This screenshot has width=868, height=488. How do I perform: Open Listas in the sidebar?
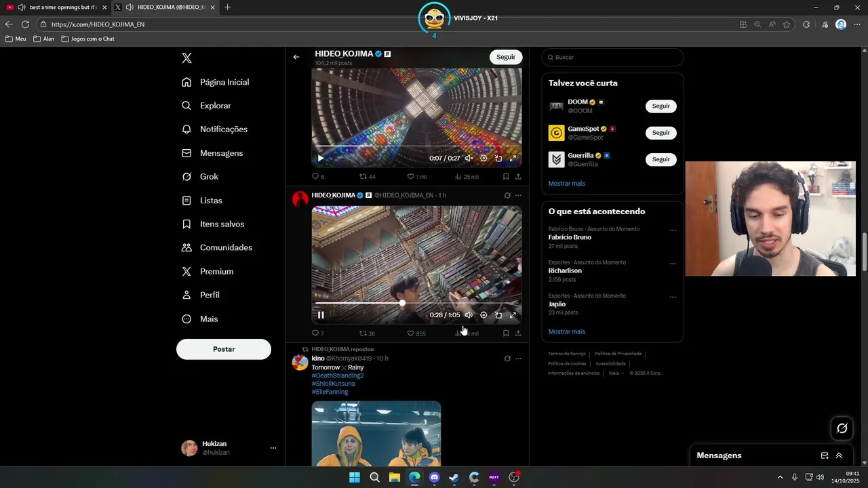point(202,201)
